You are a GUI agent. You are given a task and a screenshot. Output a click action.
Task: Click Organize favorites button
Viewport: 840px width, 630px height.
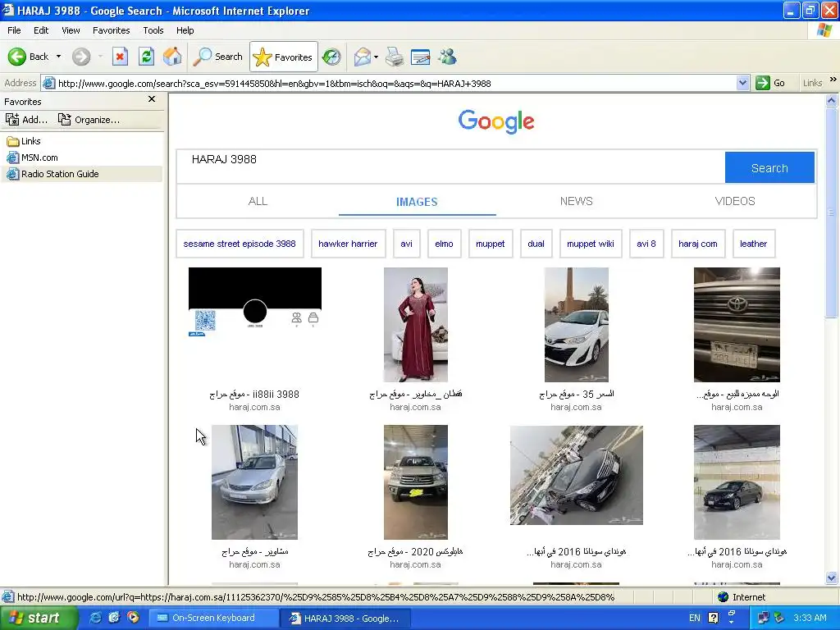(x=89, y=120)
